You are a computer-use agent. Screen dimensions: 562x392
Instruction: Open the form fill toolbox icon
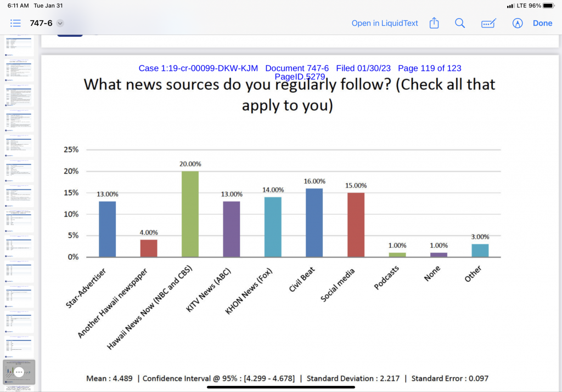pyautogui.click(x=488, y=23)
